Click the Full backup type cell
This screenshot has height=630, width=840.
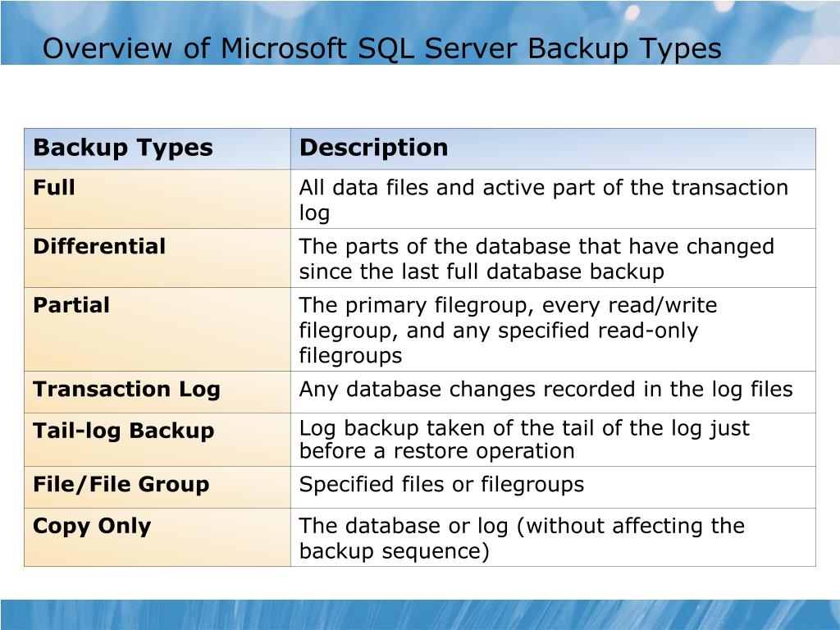[x=157, y=199]
